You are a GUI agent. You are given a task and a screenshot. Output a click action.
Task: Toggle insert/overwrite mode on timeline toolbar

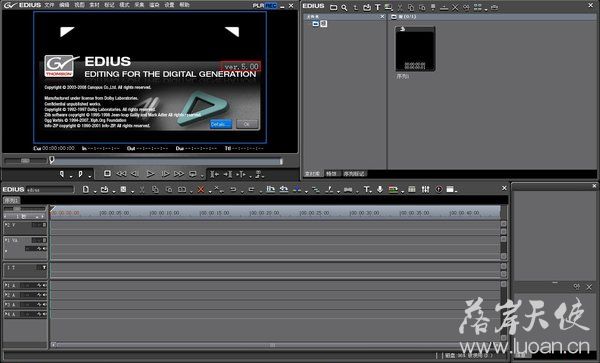pyautogui.click(x=271, y=189)
